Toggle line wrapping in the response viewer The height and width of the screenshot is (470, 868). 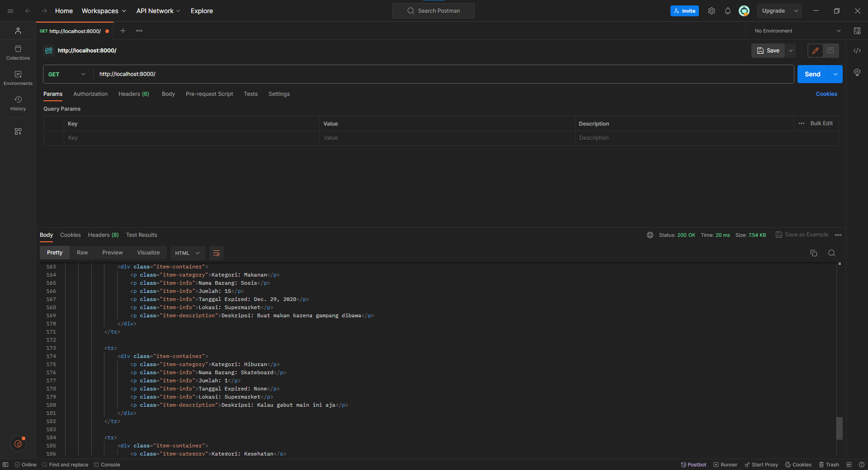216,253
